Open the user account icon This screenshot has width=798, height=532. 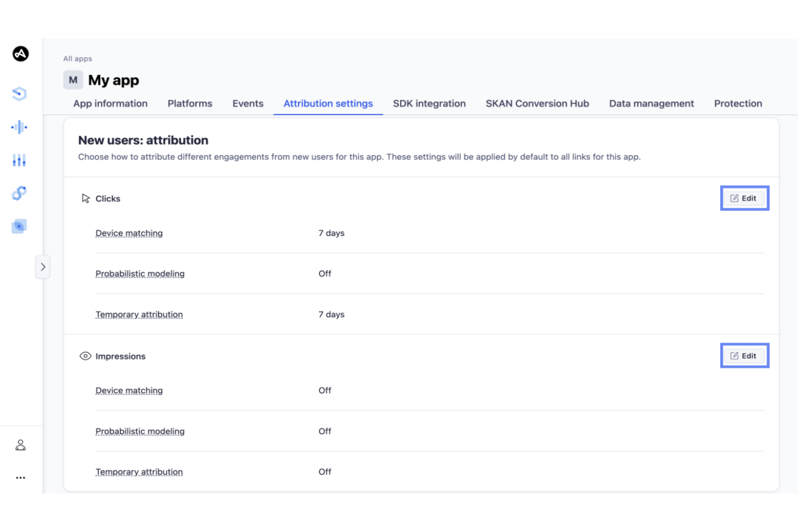pos(20,445)
